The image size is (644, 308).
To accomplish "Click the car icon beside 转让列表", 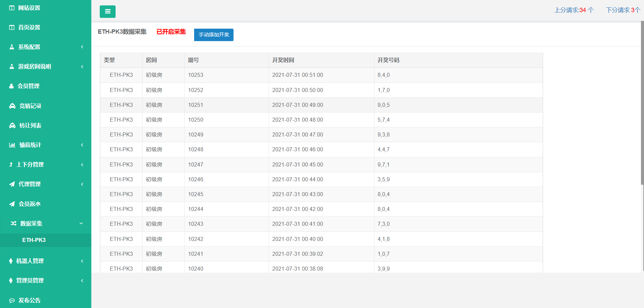I will point(12,125).
